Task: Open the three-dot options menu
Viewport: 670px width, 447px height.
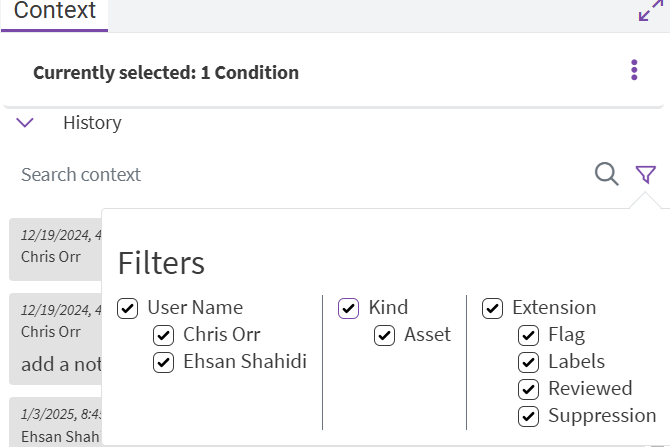Action: click(x=634, y=70)
